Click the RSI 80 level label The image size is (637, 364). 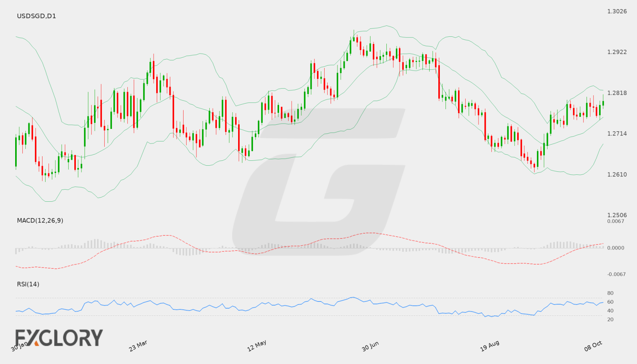tap(610, 293)
